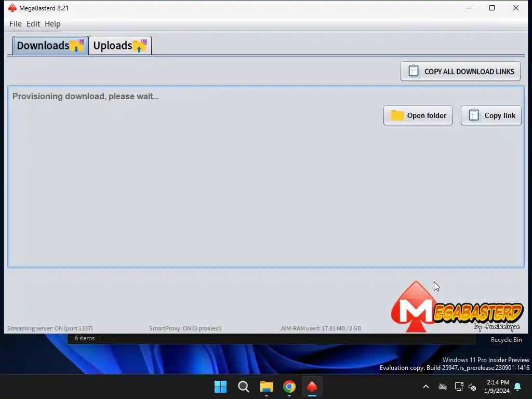Click 'SmartProxy: ON (0 proxies!)' status
The image size is (532, 399).
tap(185, 328)
